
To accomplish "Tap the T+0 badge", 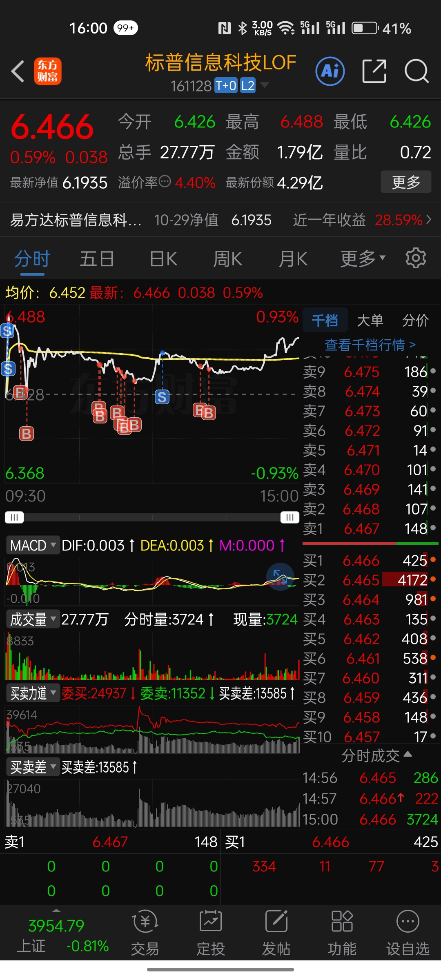I will tap(226, 86).
